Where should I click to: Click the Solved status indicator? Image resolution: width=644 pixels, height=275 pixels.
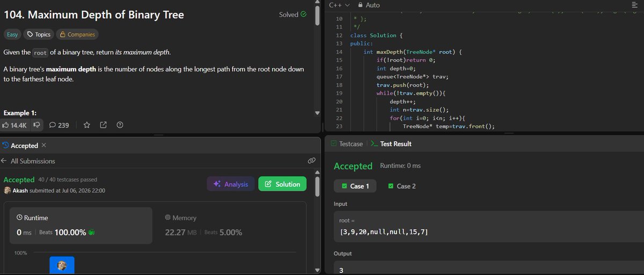click(x=293, y=15)
